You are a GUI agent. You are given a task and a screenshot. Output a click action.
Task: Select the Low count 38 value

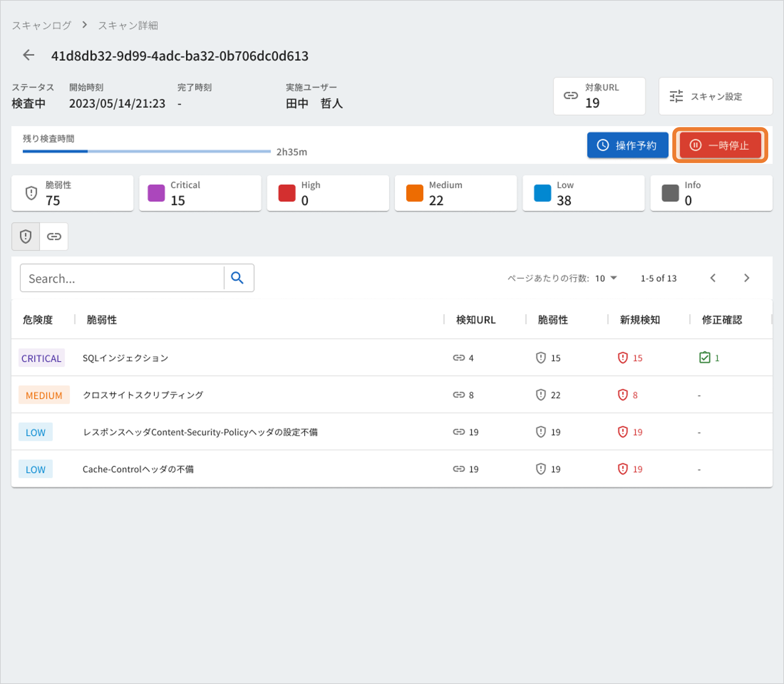click(x=564, y=200)
